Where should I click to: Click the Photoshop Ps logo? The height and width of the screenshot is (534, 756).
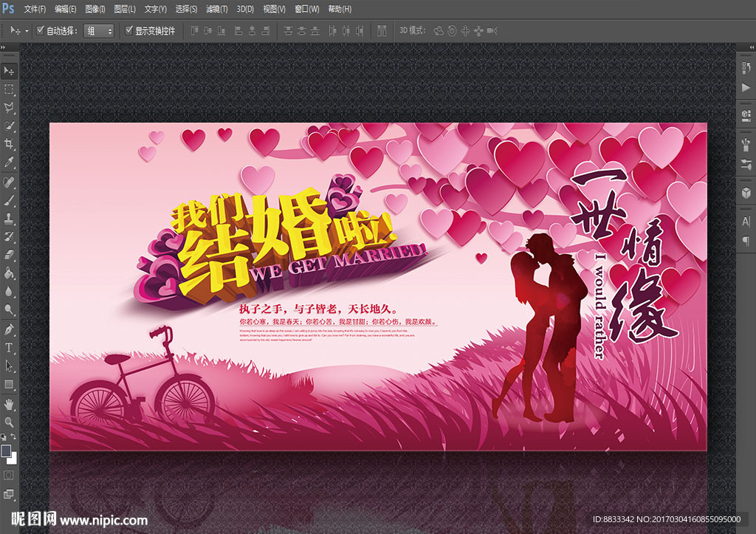tap(8, 8)
